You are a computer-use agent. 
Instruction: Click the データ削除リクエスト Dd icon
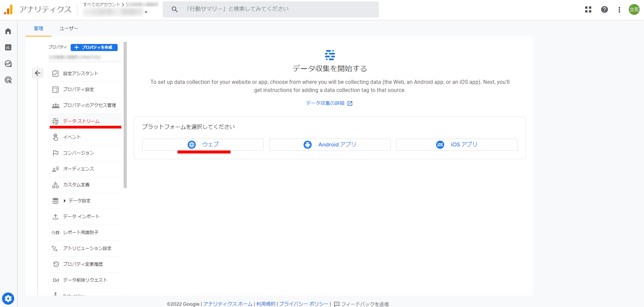click(56, 280)
